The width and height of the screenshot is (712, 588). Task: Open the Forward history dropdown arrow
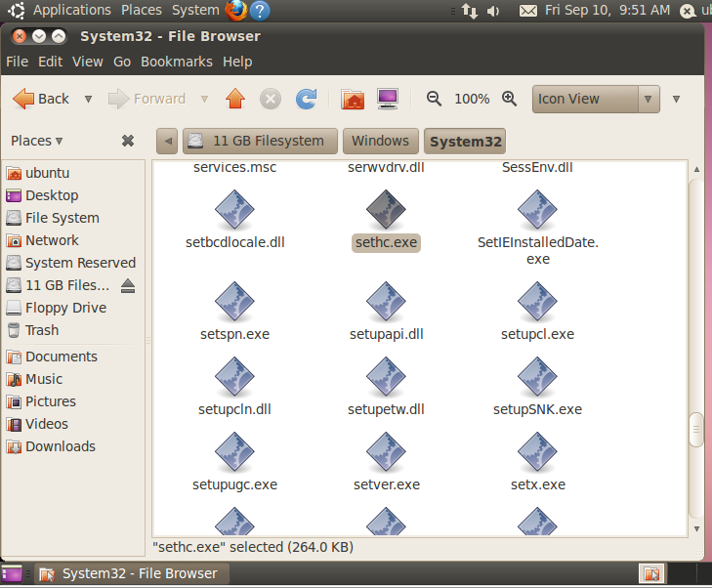[204, 99]
